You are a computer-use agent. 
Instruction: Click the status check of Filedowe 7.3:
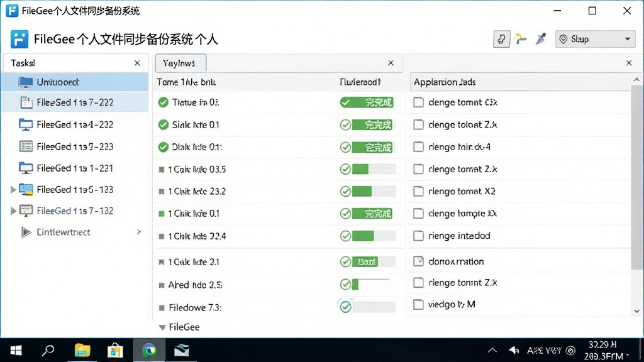tap(345, 307)
